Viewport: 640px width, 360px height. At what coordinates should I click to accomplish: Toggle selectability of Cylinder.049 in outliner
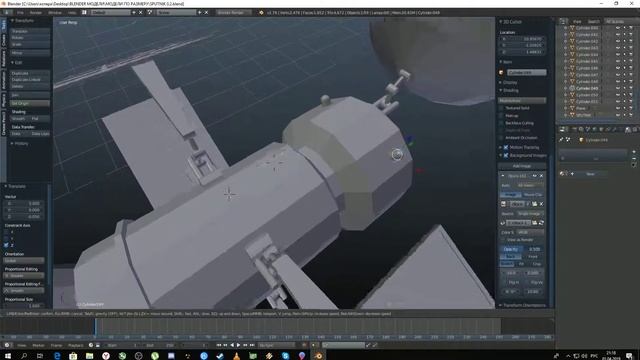(624, 88)
